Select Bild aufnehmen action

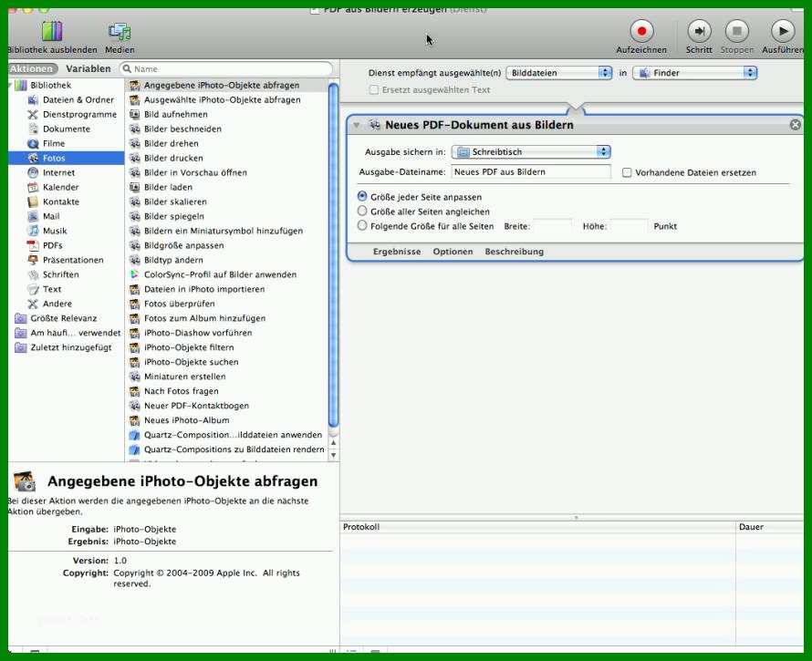click(x=227, y=114)
